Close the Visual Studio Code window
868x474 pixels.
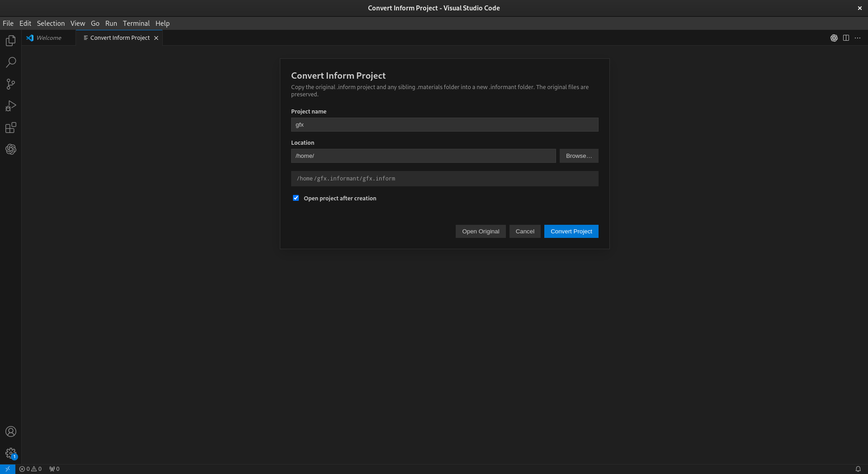tap(860, 8)
